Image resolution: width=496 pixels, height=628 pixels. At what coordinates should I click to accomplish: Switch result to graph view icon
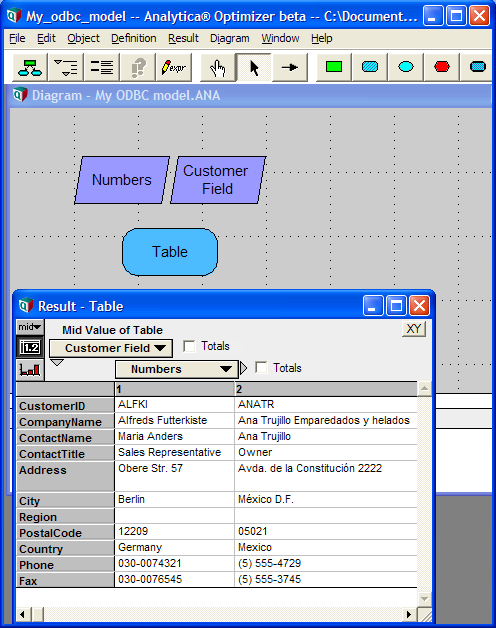tap(30, 369)
